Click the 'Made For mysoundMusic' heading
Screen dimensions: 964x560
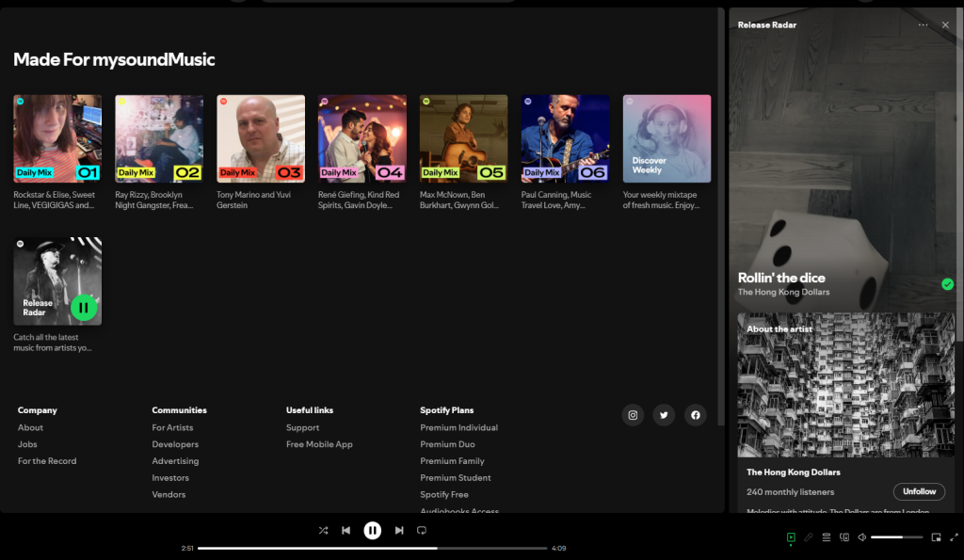click(114, 59)
